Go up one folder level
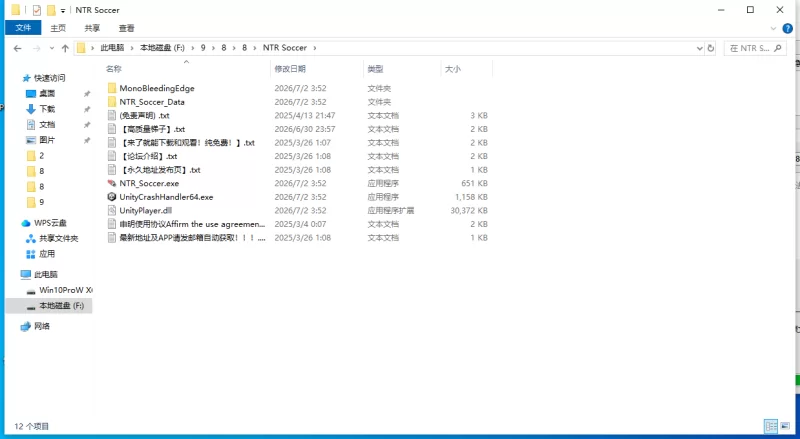 pyautogui.click(x=65, y=48)
